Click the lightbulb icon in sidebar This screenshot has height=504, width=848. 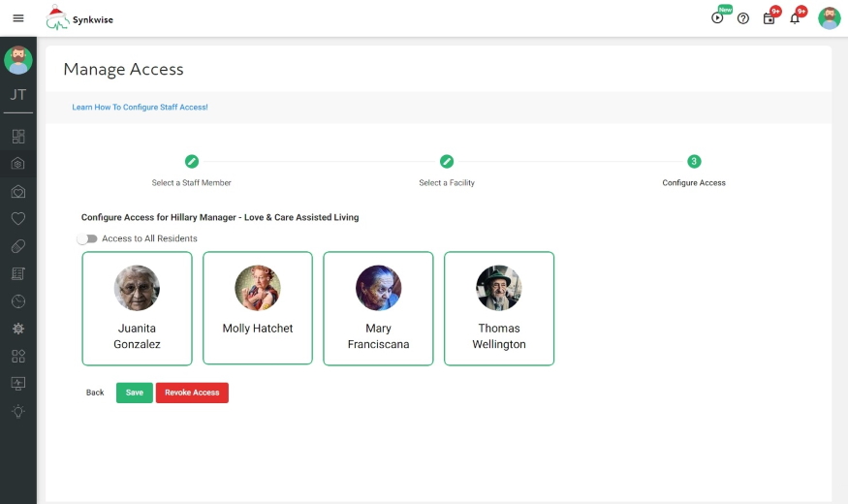18,411
